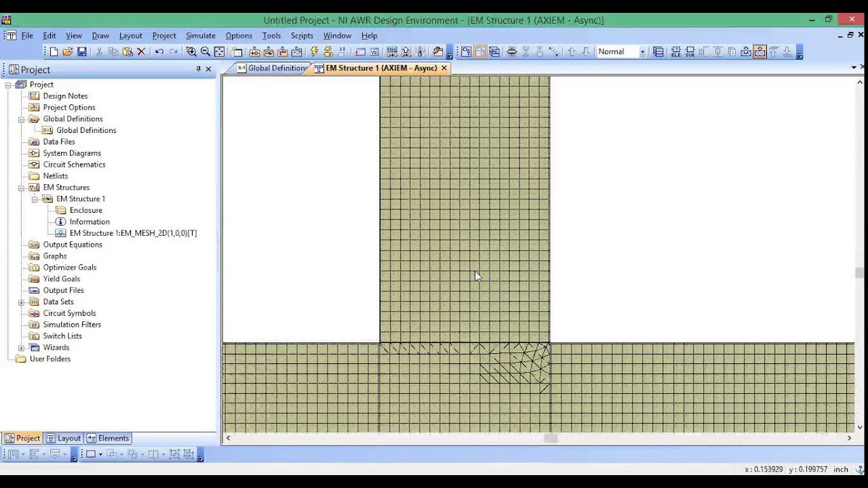Open the Edit menu
Image resolution: width=868 pixels, height=488 pixels.
tap(50, 35)
